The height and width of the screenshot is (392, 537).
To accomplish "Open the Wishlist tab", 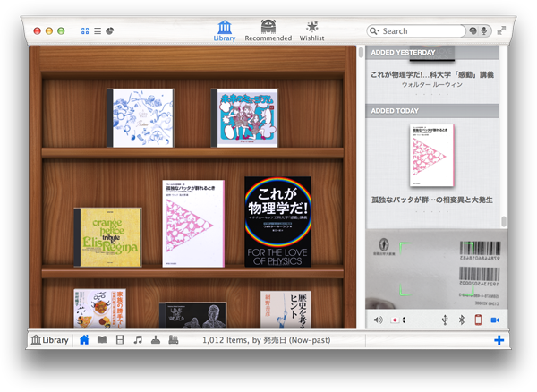I will click(312, 30).
